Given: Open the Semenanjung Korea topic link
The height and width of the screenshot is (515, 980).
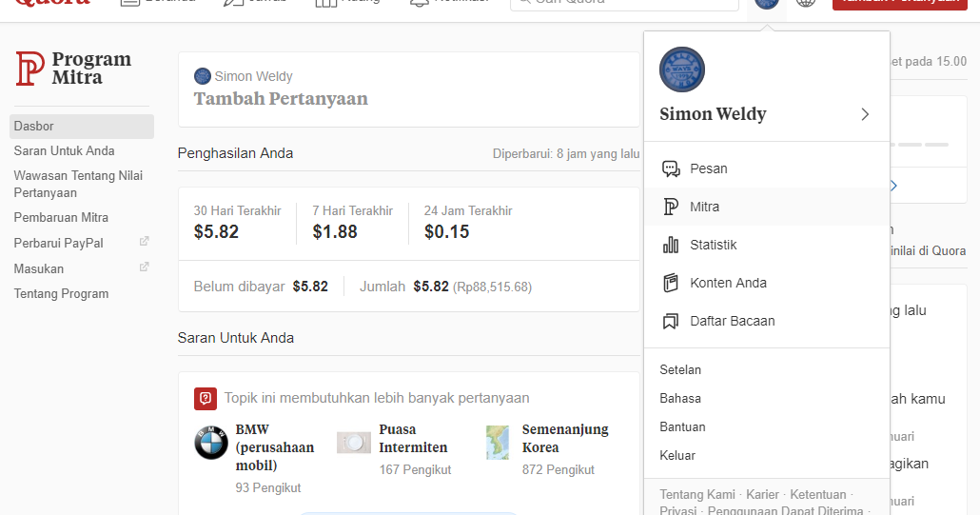Looking at the screenshot, I should pos(565,439).
